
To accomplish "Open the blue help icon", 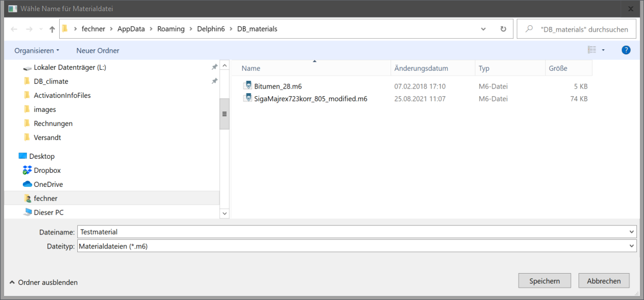I will [x=626, y=50].
